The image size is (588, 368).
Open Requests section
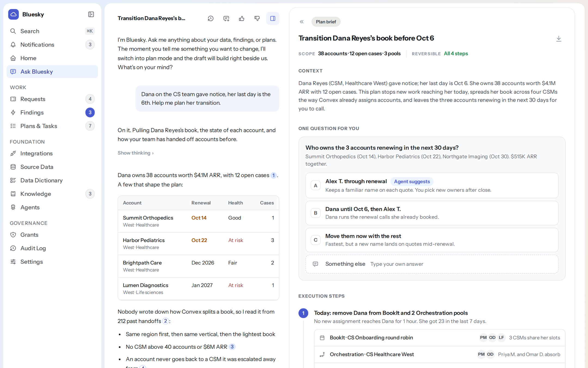click(x=52, y=99)
